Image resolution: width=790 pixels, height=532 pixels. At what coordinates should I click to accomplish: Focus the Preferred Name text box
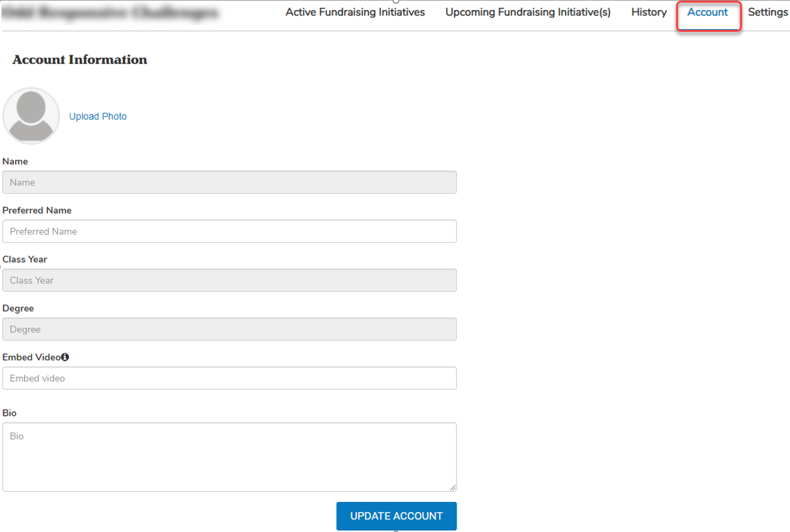(x=230, y=231)
